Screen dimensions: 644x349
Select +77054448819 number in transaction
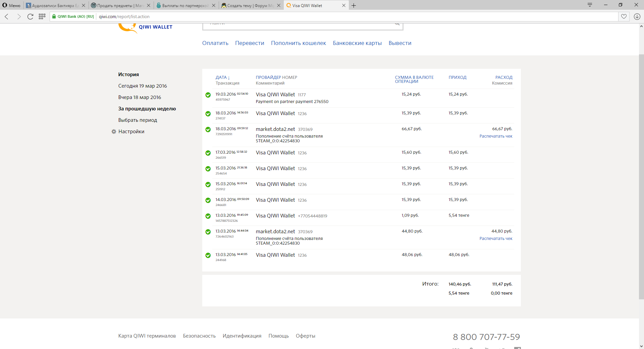pyautogui.click(x=312, y=216)
